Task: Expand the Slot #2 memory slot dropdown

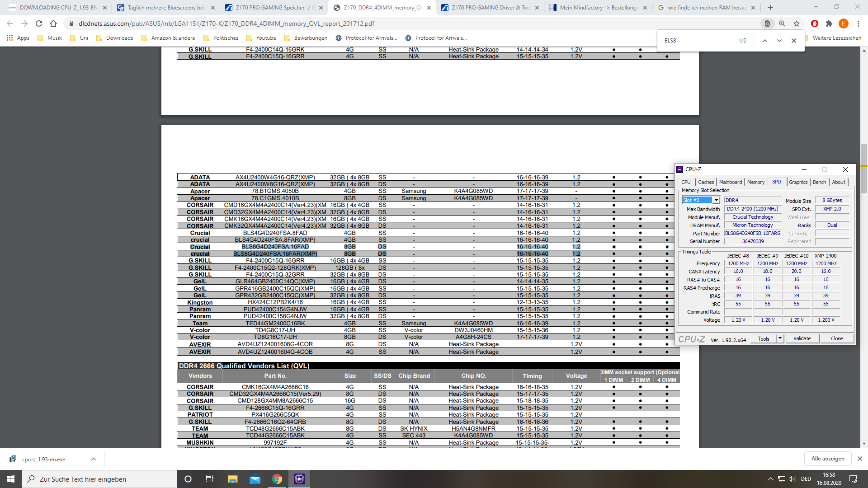Action: tap(716, 200)
